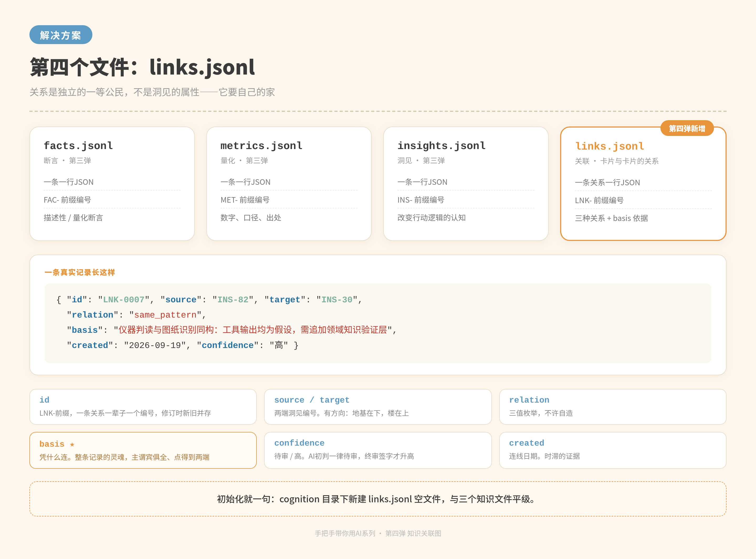Click the heading 一条真实记录长这样
756x559 pixels.
pos(80,272)
